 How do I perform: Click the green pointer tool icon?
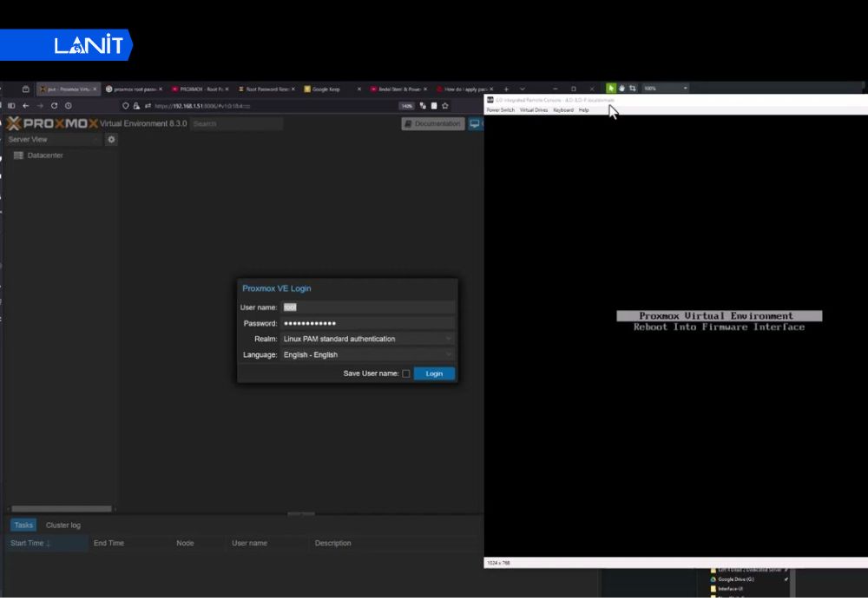coord(611,89)
